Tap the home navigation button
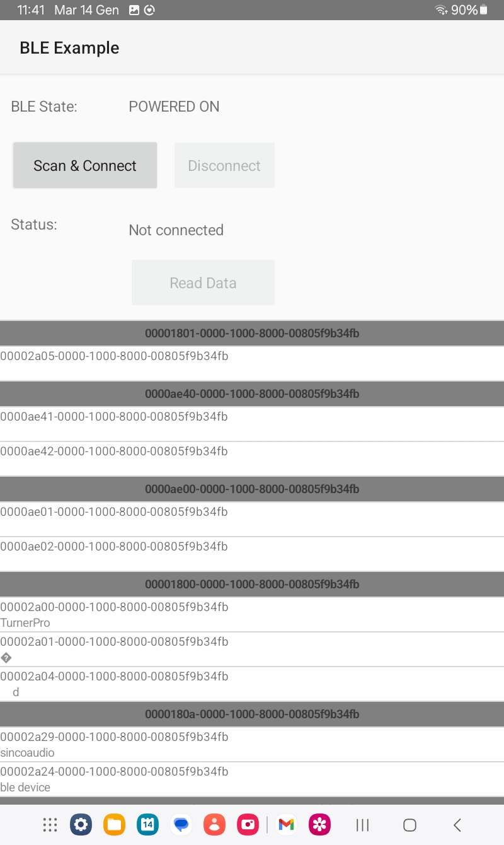Viewport: 504px width, 845px height. (409, 824)
